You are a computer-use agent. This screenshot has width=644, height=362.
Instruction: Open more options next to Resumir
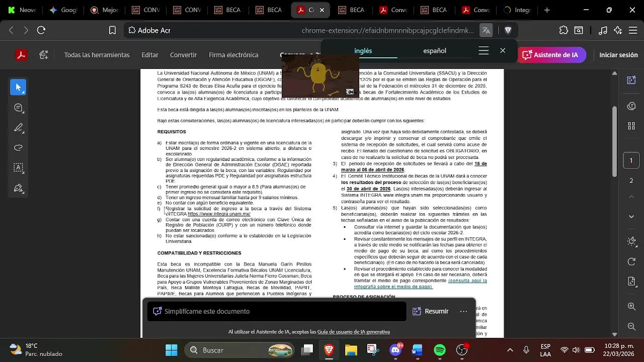(x=463, y=311)
